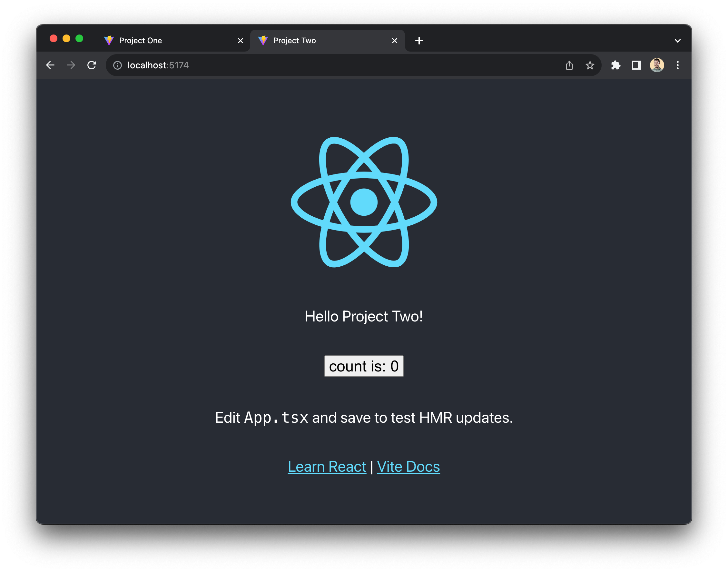Screen dimensions: 728x572
Task: Open the user profile avatar
Action: (657, 65)
